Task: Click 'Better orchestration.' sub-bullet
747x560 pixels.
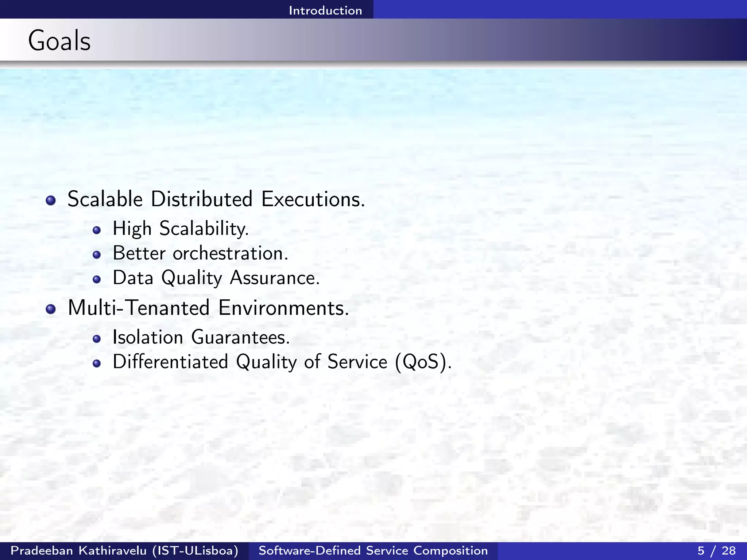Action: [201, 253]
